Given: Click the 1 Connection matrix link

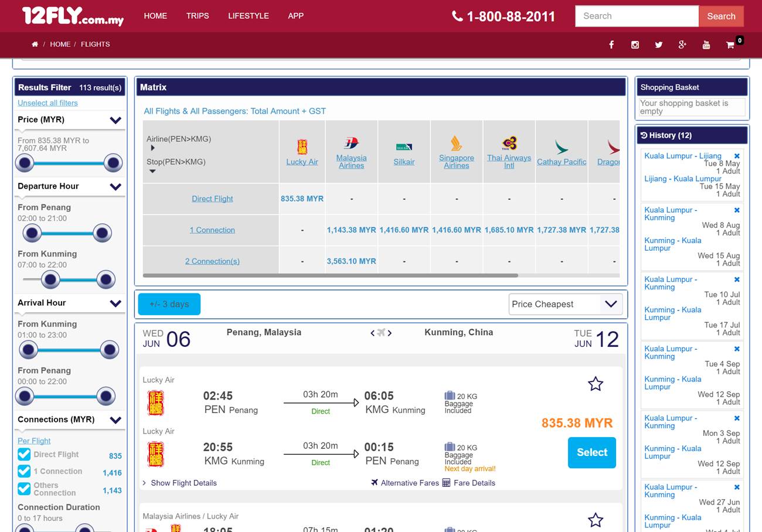Looking at the screenshot, I should 212,230.
